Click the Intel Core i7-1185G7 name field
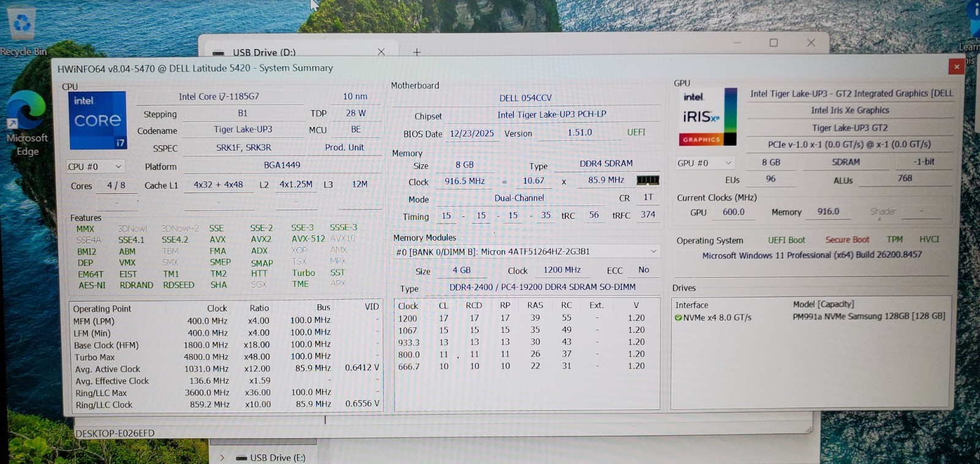The width and height of the screenshot is (980, 464). coord(219,96)
